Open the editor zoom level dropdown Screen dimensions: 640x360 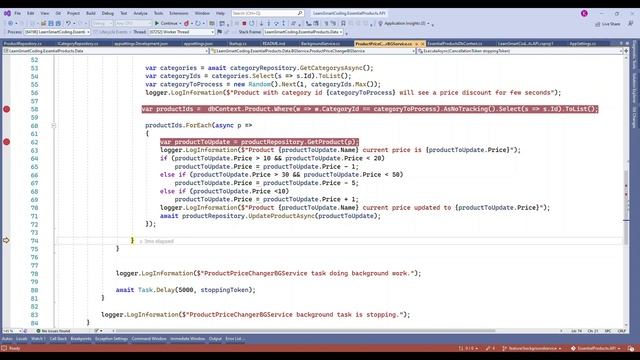pos(12,331)
